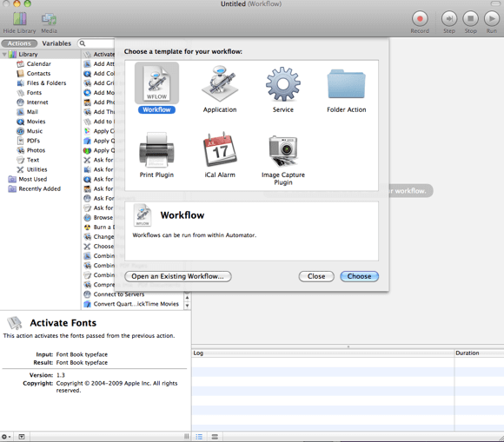Click the library search field
504x442 pixels.
(x=96, y=43)
